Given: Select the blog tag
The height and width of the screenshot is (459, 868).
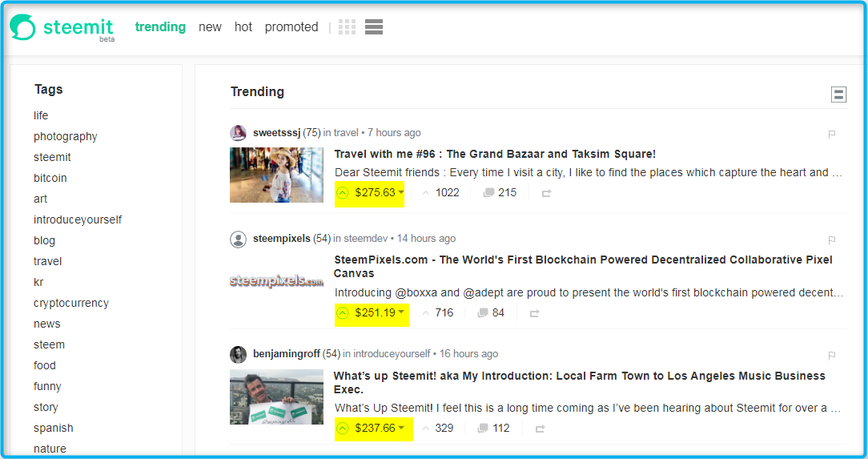Looking at the screenshot, I should click(x=44, y=241).
